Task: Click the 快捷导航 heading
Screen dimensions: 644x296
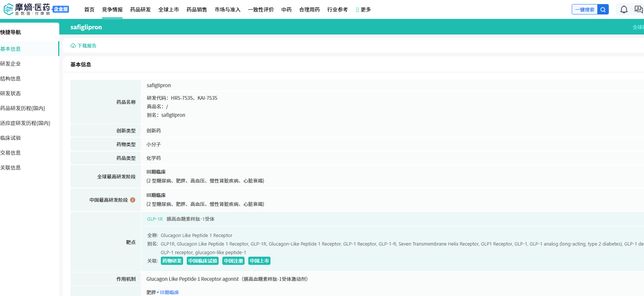Action: click(x=10, y=32)
